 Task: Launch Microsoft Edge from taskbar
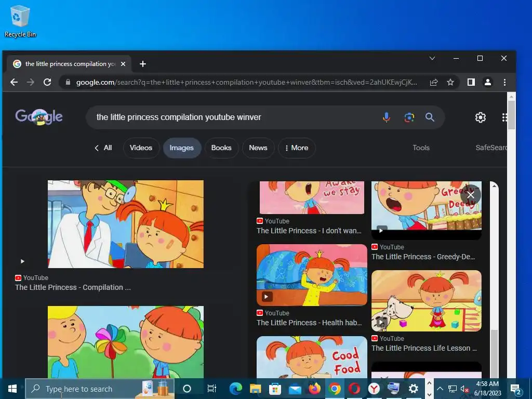click(x=235, y=389)
